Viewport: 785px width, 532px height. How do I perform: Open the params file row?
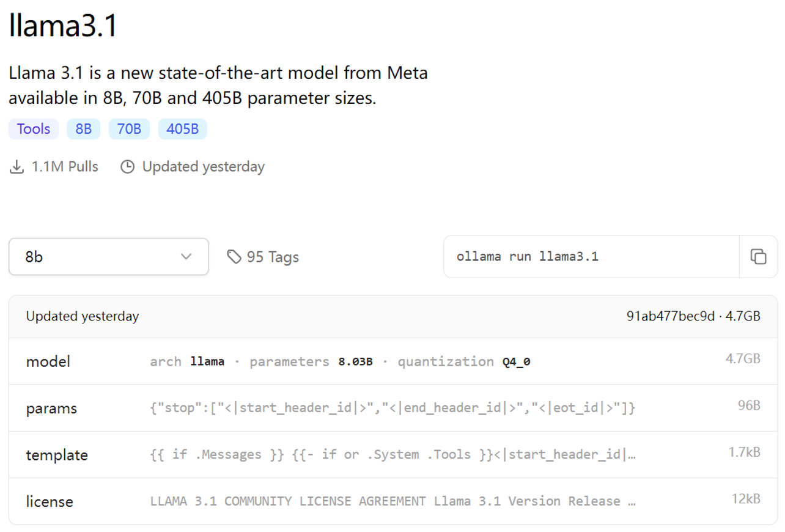(393, 408)
